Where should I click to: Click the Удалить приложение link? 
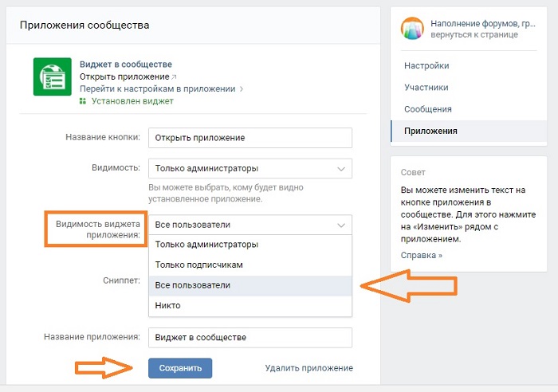(x=309, y=368)
